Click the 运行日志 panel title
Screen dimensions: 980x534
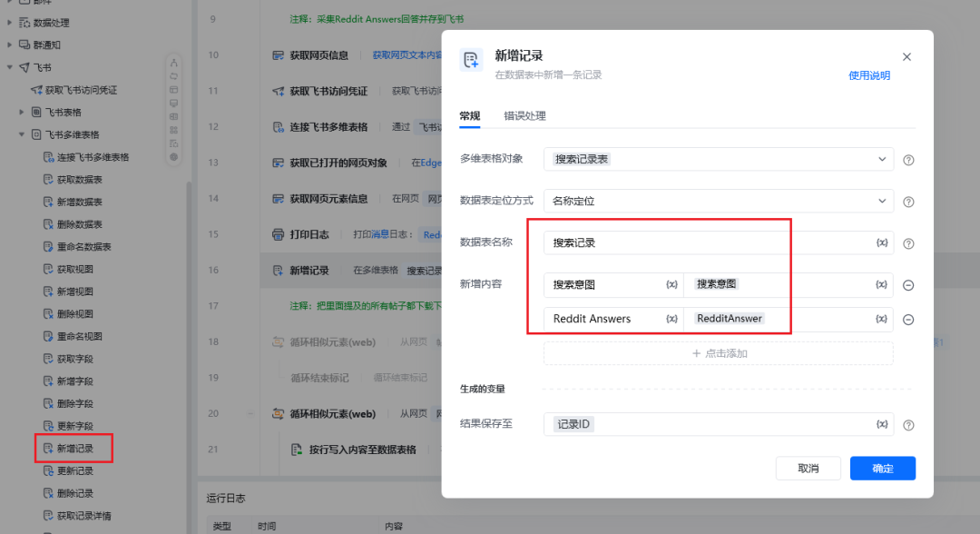coord(226,499)
